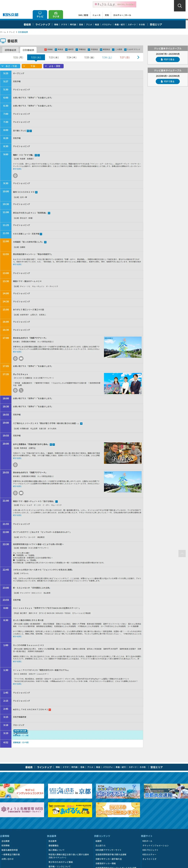This screenshot has width=188, height=868.
Task: Select ドラマ in the top genre navigation
Action: [64, 25]
